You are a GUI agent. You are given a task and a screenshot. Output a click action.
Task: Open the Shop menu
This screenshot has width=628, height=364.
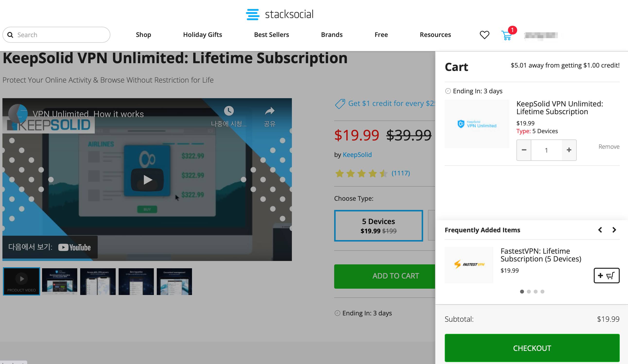pyautogui.click(x=144, y=35)
